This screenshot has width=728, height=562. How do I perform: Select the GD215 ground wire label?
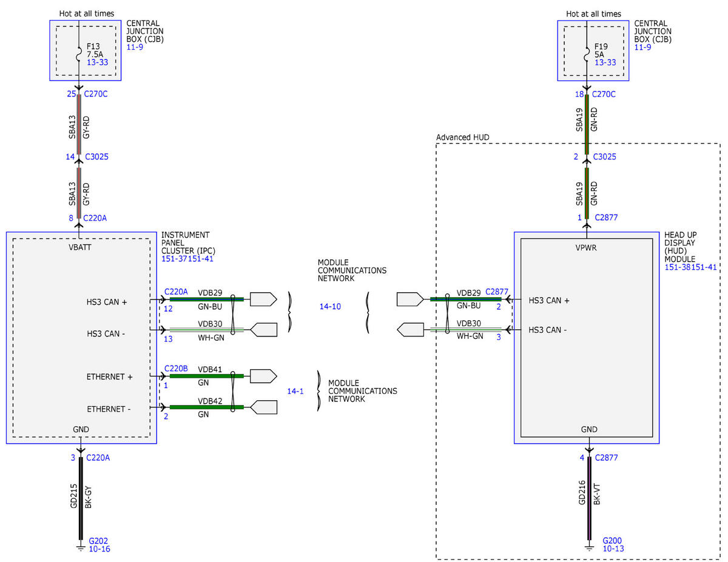pyautogui.click(x=73, y=496)
